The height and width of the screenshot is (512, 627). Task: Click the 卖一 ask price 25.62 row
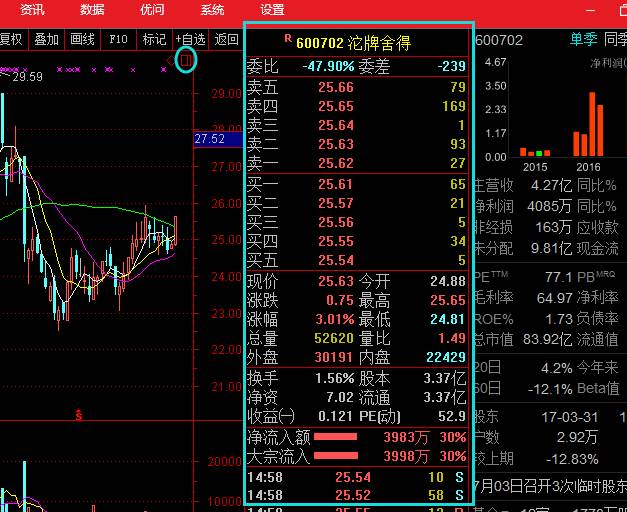point(356,163)
